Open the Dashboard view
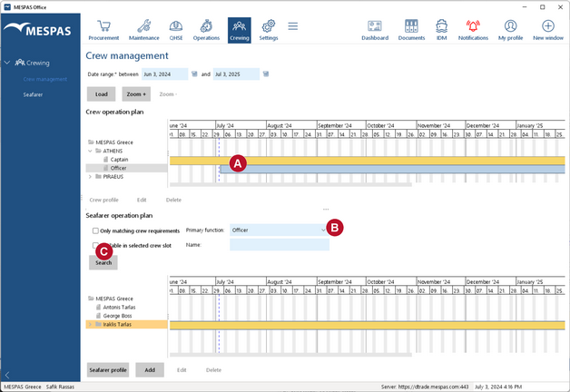570x392 pixels. (375, 30)
